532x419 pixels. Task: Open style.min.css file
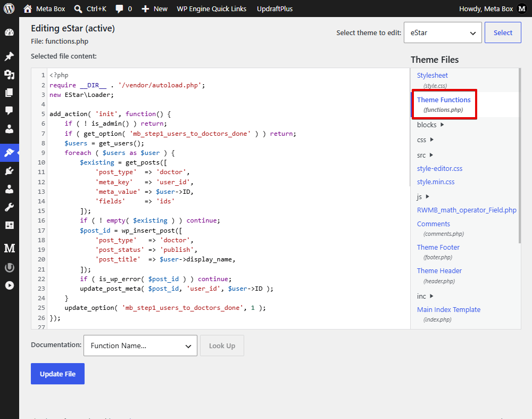click(x=436, y=182)
